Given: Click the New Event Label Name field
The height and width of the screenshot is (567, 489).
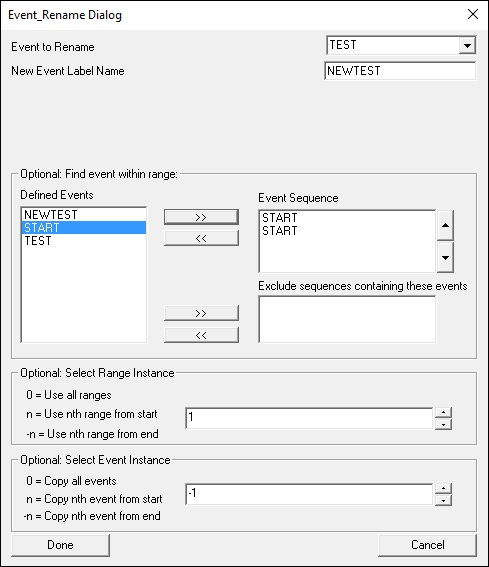Looking at the screenshot, I should click(x=400, y=71).
